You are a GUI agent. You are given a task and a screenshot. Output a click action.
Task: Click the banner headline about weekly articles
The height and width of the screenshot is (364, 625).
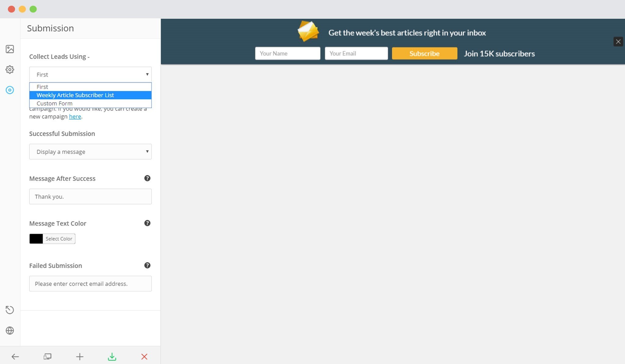(407, 33)
